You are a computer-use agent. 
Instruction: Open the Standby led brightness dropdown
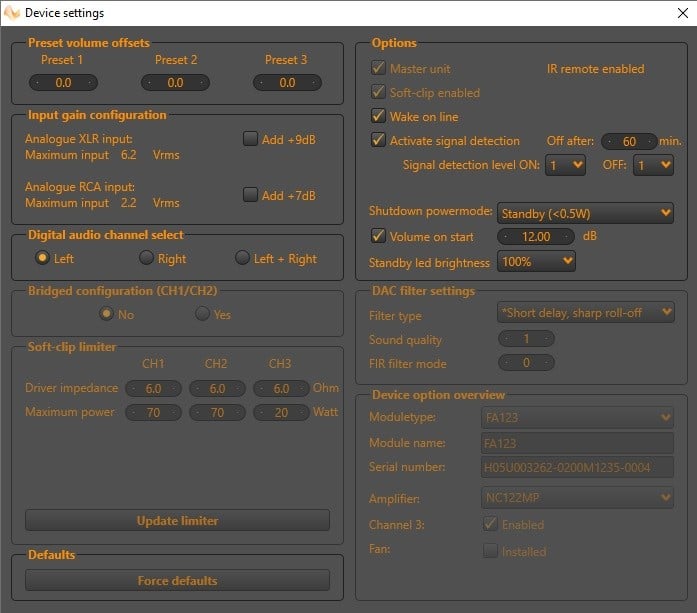coord(536,262)
